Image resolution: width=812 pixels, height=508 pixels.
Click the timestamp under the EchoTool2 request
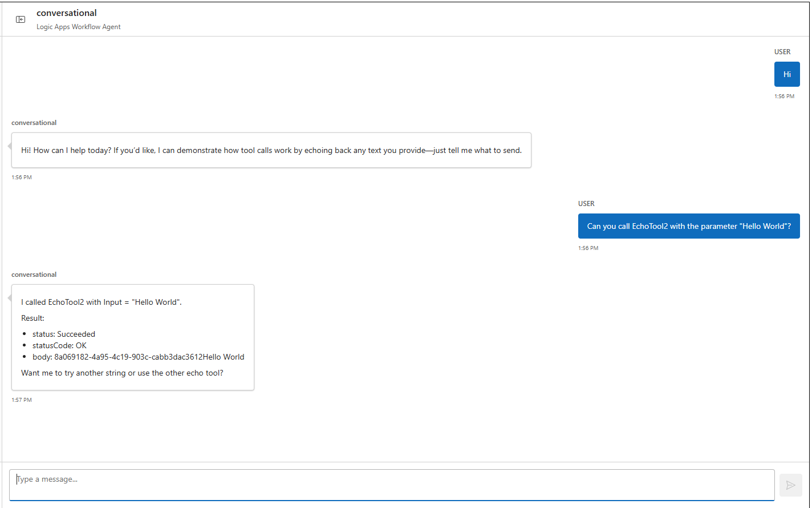pos(588,248)
